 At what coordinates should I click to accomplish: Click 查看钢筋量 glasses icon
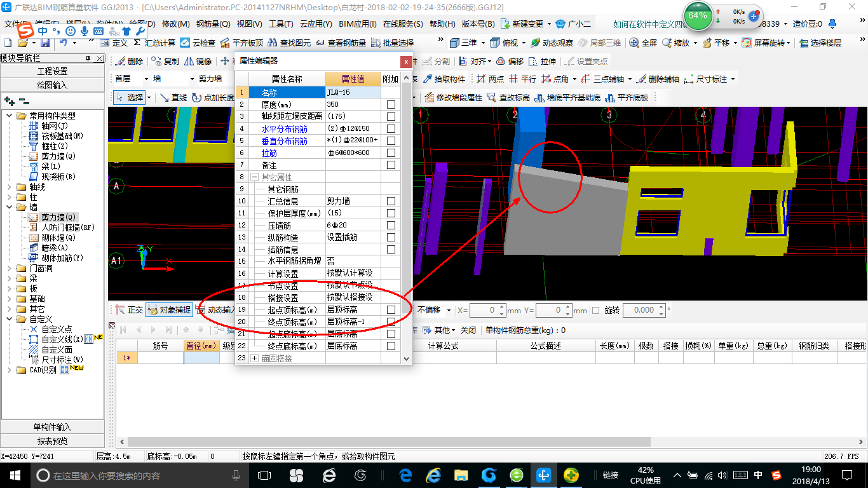coord(320,43)
